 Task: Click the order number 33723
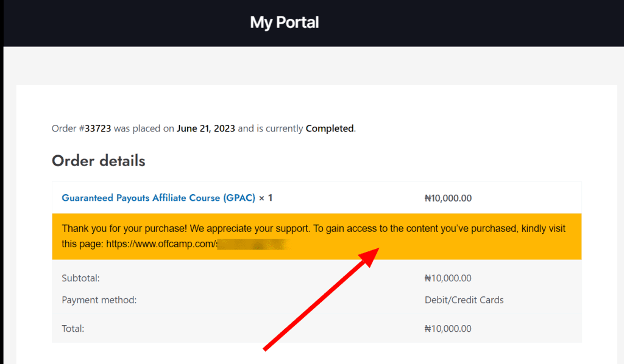(x=97, y=128)
